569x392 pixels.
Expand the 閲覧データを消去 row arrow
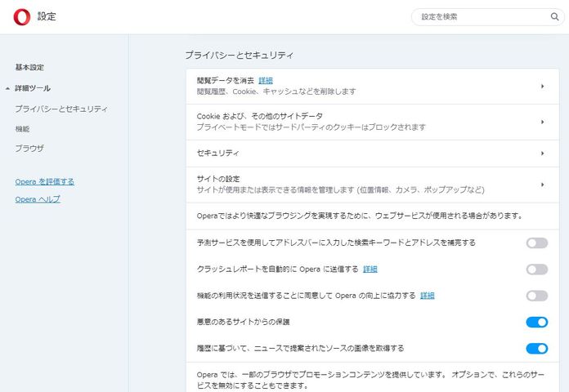pos(542,86)
